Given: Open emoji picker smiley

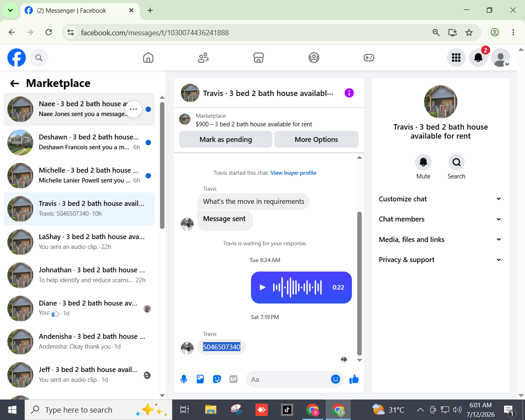Looking at the screenshot, I should pyautogui.click(x=336, y=379).
